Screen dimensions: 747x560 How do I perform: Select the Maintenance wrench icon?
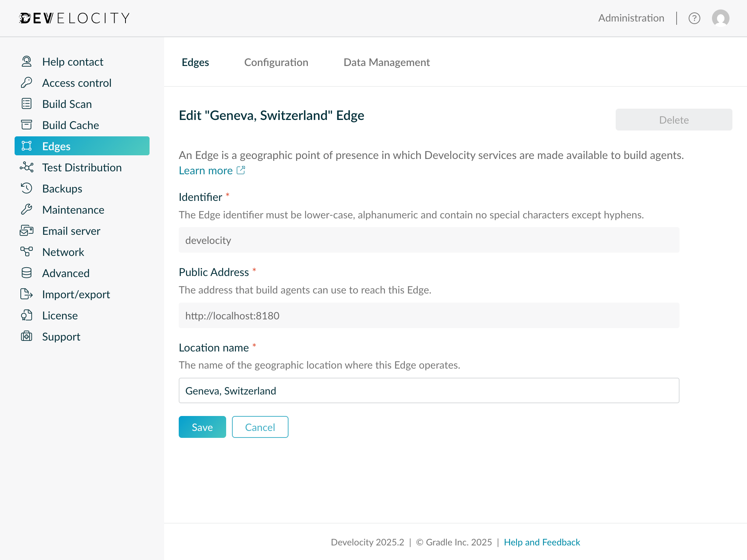[26, 210]
